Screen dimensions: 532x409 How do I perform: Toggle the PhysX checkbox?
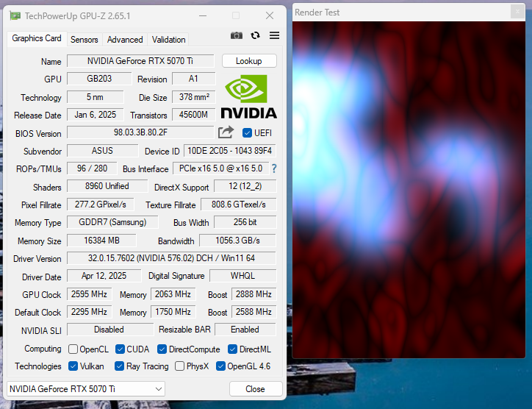click(179, 366)
